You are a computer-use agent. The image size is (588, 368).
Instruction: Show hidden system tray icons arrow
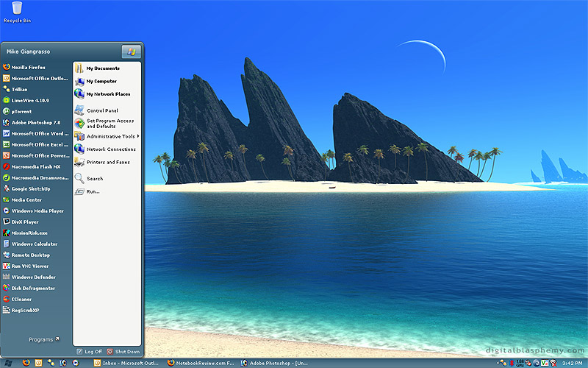click(498, 363)
